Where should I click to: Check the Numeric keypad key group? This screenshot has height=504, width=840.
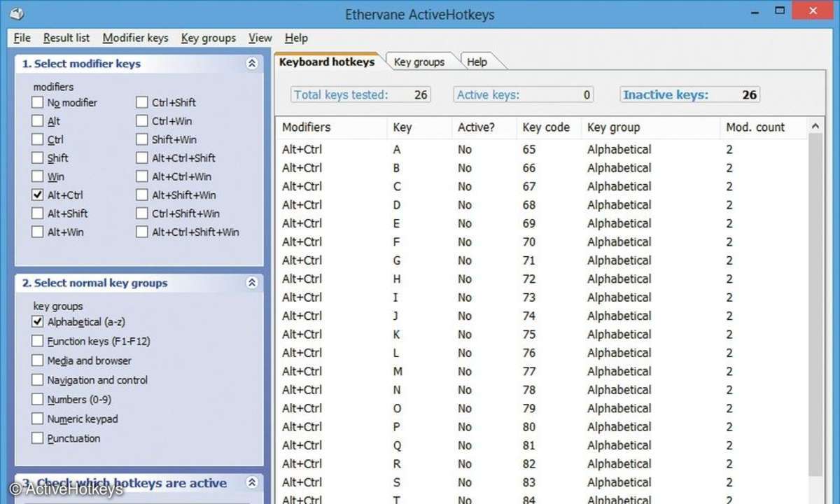point(38,419)
